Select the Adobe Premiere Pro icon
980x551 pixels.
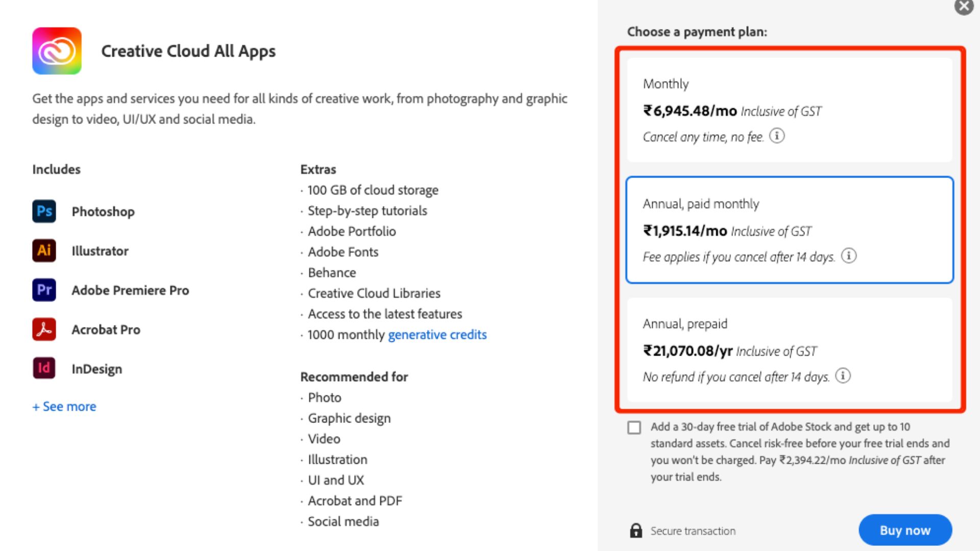pos(44,290)
